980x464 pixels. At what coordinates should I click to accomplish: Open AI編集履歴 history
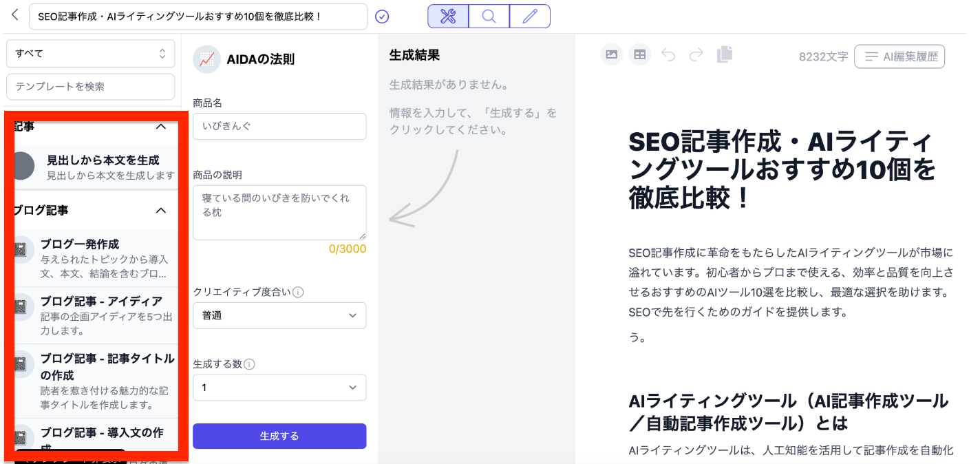pos(899,56)
